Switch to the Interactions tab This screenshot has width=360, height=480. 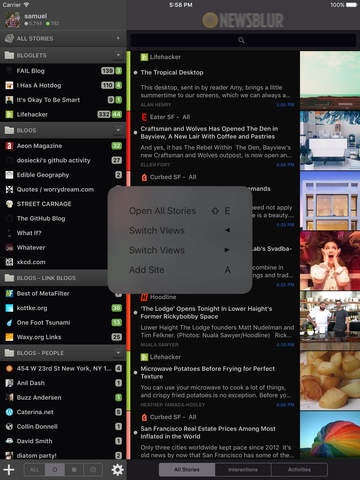pos(243,469)
